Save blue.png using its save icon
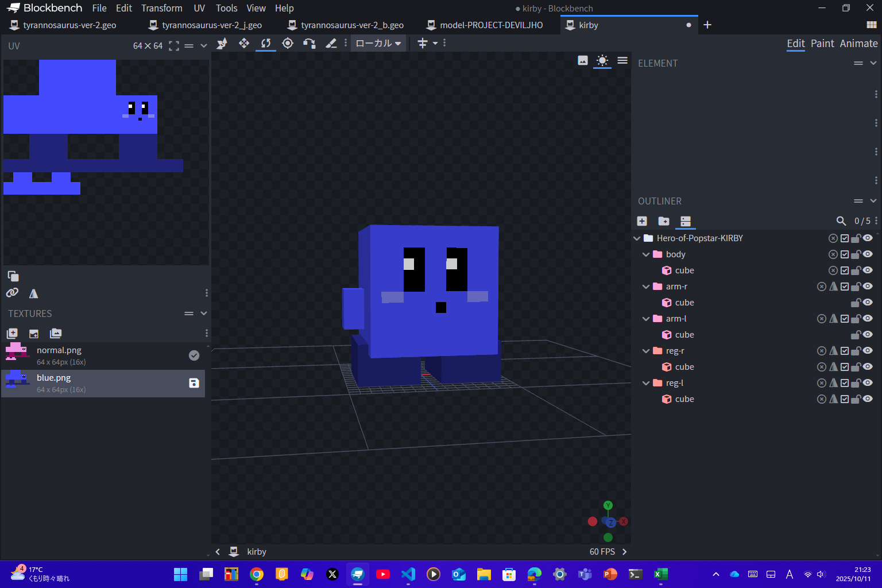The width and height of the screenshot is (882, 588). click(x=194, y=383)
